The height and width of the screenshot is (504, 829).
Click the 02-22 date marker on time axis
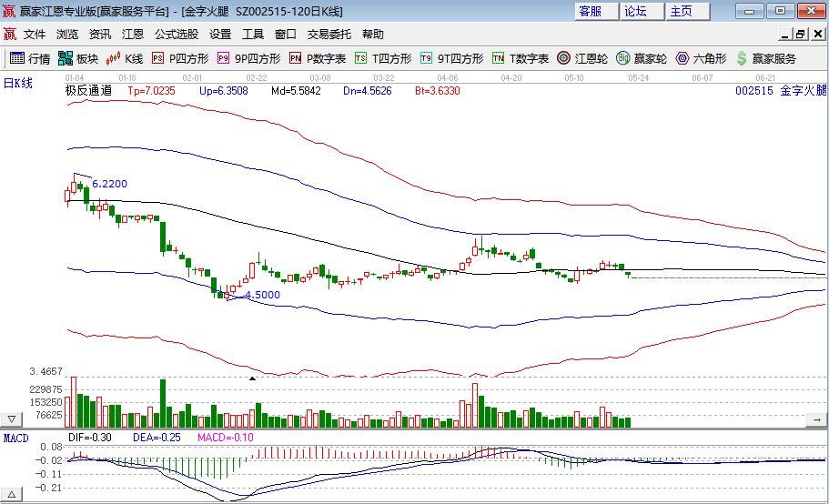[257, 77]
